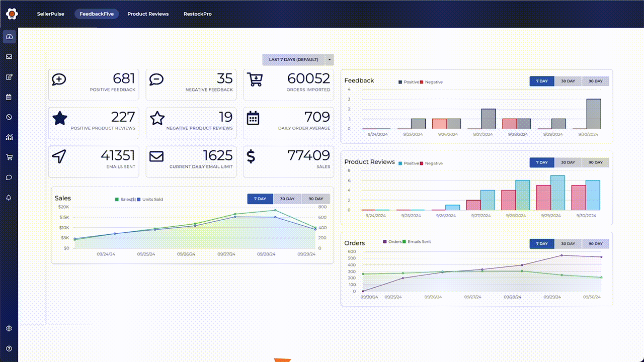Viewport: 644px width, 362px height.
Task: Click the edit pencil icon in sidebar
Action: [x=9, y=77]
